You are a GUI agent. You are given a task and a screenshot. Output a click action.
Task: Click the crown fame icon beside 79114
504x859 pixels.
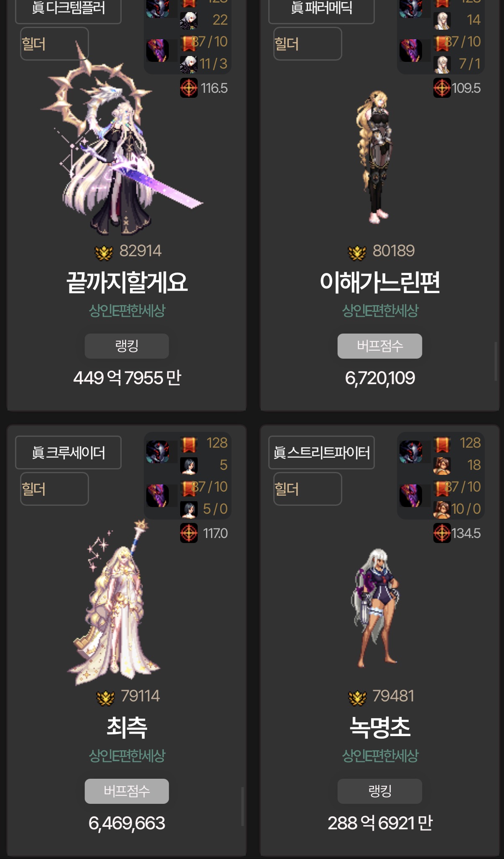(x=105, y=697)
